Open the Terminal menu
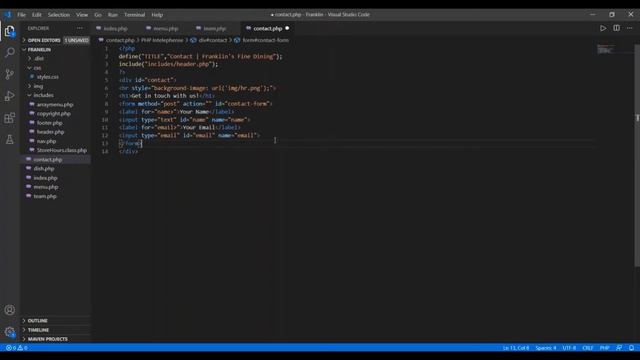 click(x=134, y=15)
